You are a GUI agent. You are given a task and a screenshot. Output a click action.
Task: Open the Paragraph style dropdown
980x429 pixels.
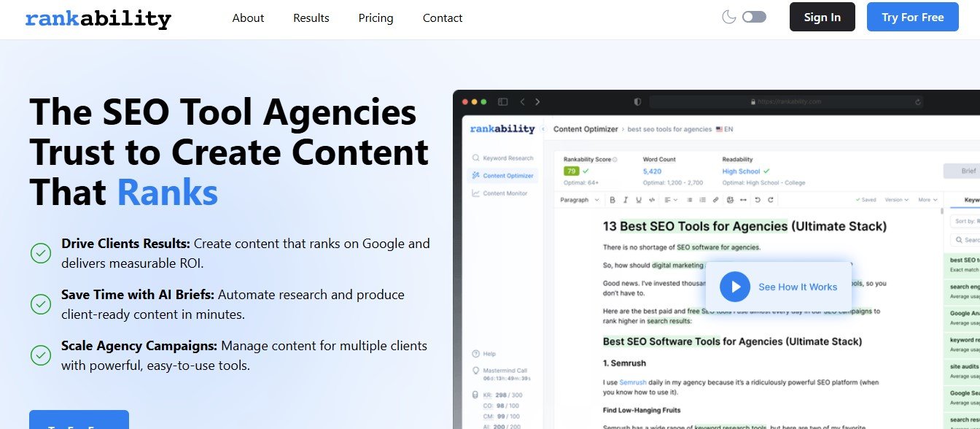tap(579, 200)
